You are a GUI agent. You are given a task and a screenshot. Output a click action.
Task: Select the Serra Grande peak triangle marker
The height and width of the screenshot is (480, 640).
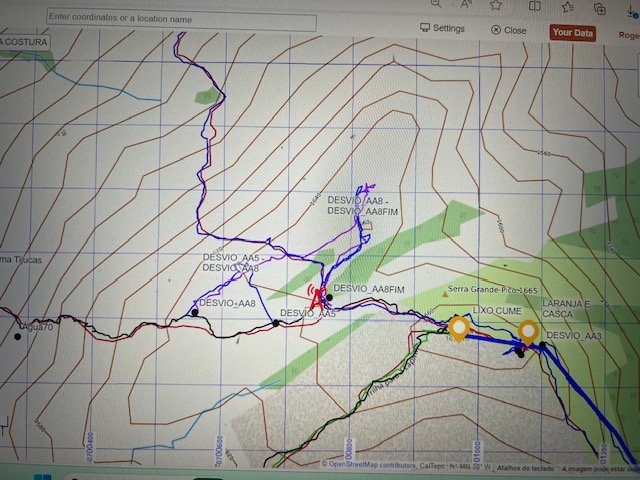point(446,295)
